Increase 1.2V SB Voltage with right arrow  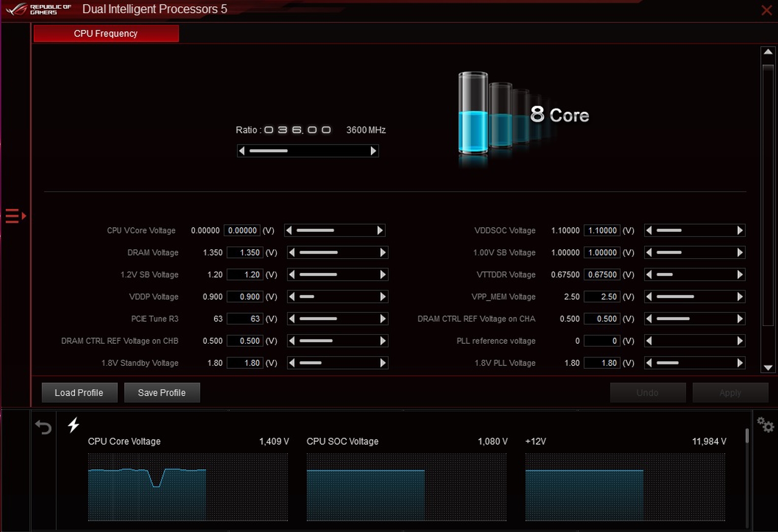[x=383, y=274]
